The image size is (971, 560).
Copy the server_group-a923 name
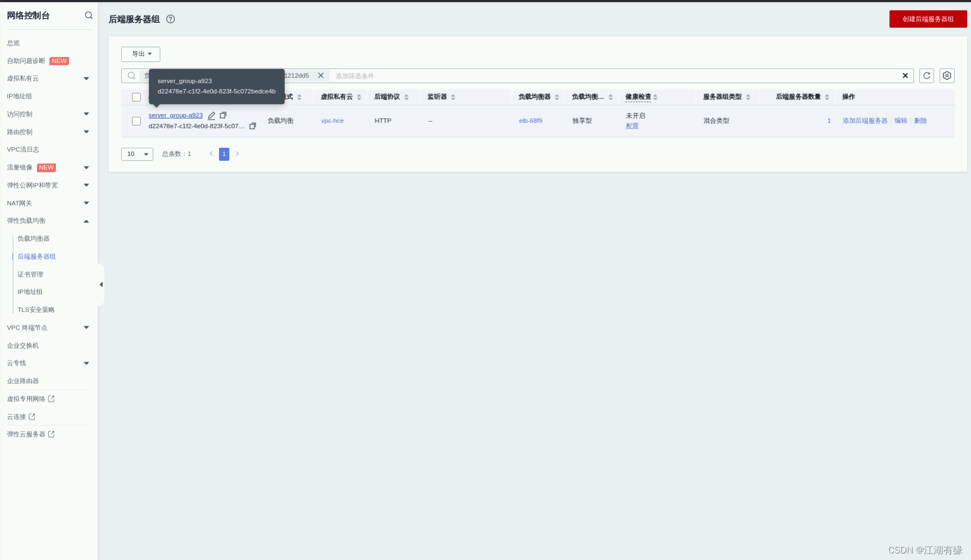tap(223, 115)
